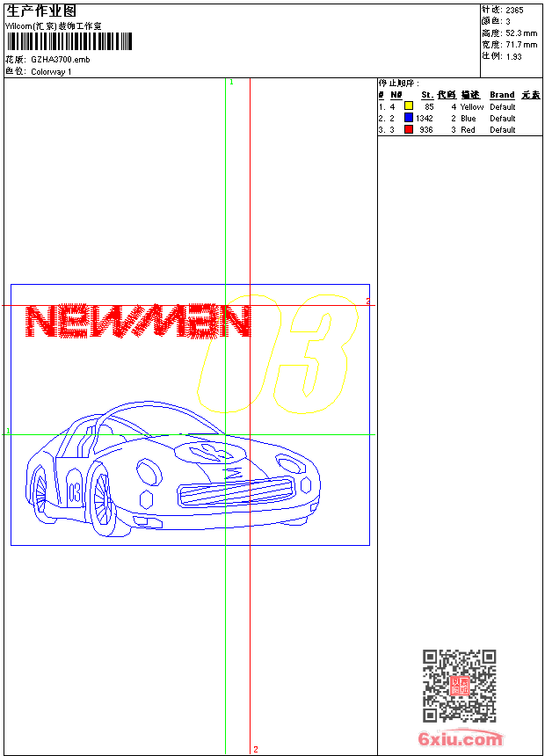Image resolution: width=545 pixels, height=756 pixels.
Task: Click the file name GZHA3700.emb
Action: pyautogui.click(x=61, y=60)
